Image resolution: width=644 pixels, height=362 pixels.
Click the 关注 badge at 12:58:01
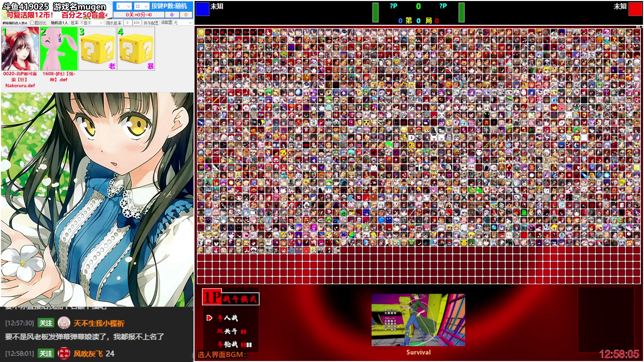click(46, 353)
